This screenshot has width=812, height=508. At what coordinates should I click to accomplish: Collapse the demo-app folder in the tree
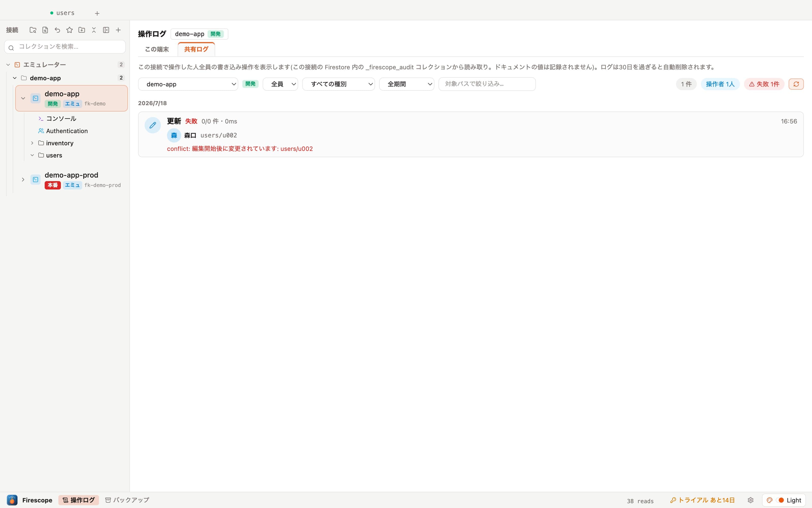point(15,78)
